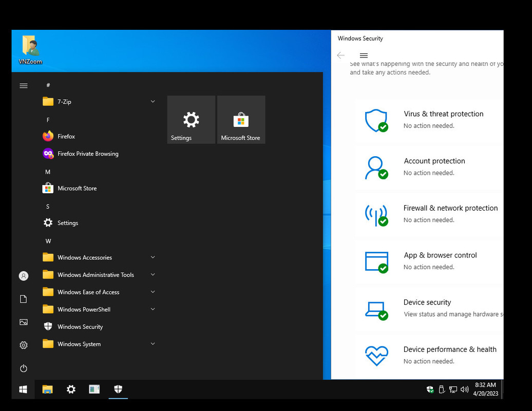
Task: Click the Device security heading
Action: 427,302
